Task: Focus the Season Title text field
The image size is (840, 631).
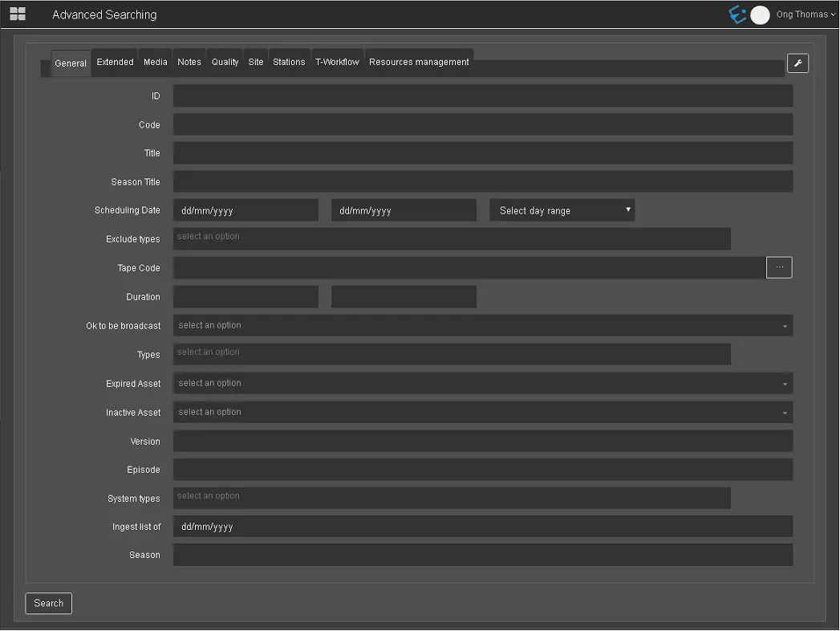Action: 482,182
